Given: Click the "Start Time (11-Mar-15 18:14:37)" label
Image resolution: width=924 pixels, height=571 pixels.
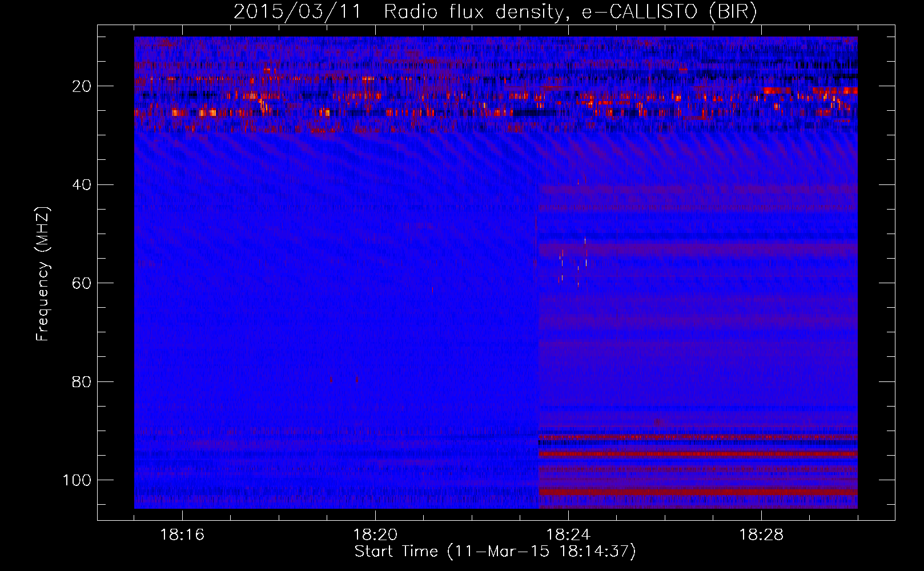Looking at the screenshot, I should tap(495, 552).
